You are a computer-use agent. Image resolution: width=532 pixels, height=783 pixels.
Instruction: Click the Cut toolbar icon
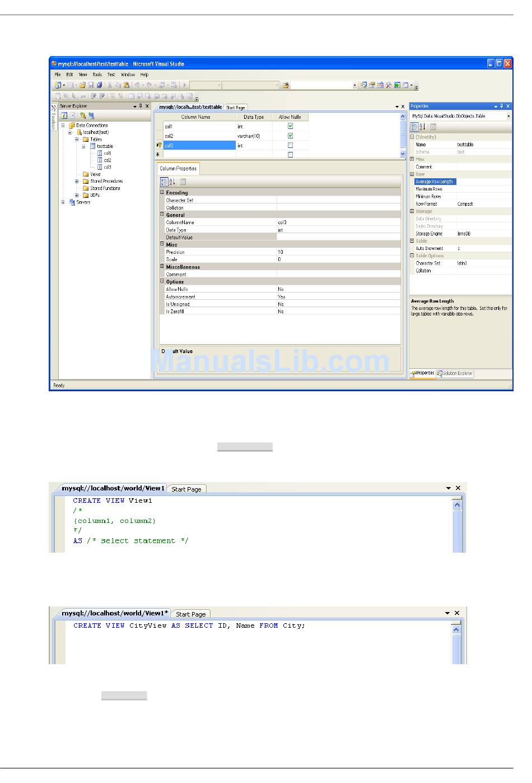110,85
